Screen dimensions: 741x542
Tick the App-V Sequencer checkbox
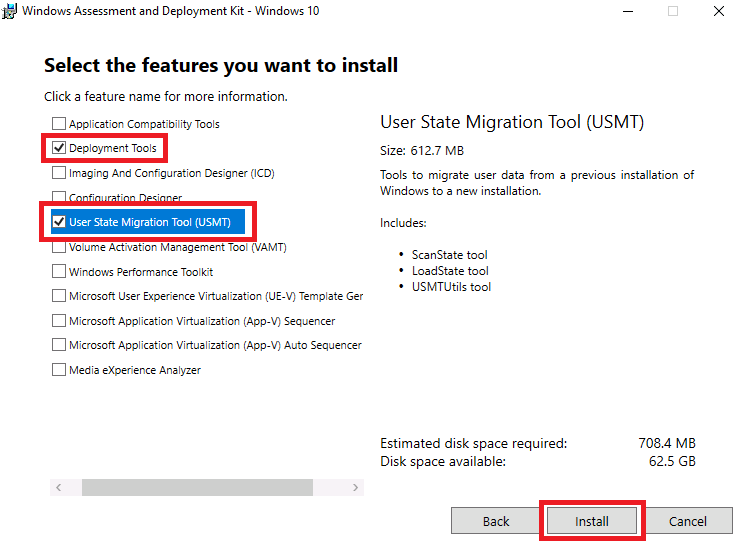pyautogui.click(x=59, y=321)
